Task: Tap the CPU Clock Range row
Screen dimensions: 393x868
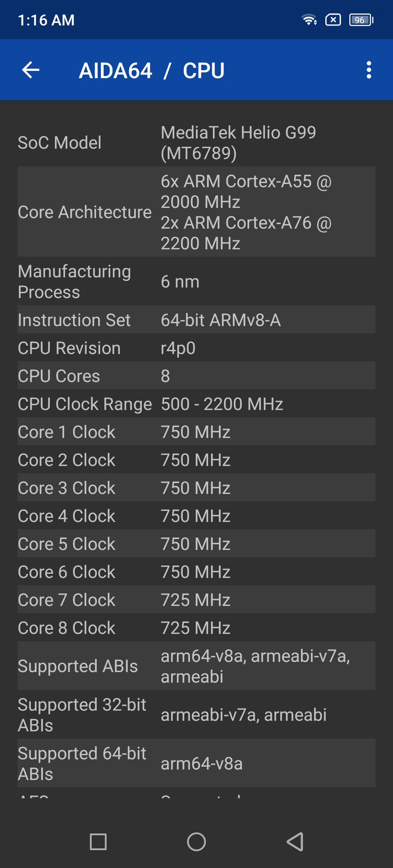Action: (x=196, y=404)
